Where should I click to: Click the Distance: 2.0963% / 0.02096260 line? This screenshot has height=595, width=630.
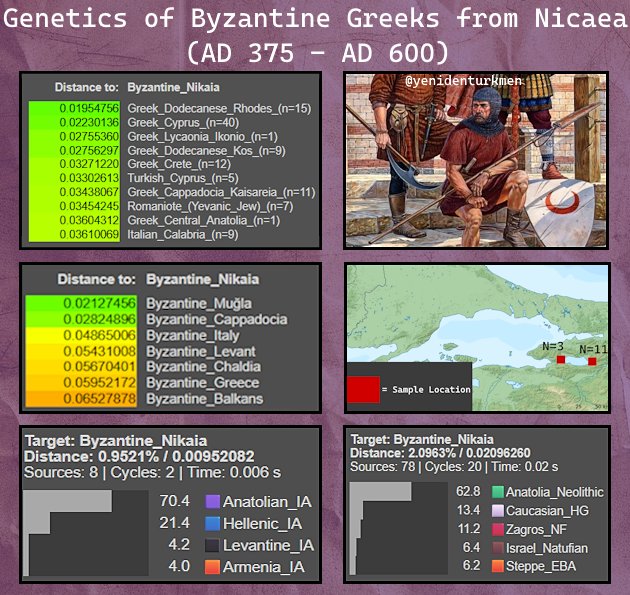[x=440, y=453]
